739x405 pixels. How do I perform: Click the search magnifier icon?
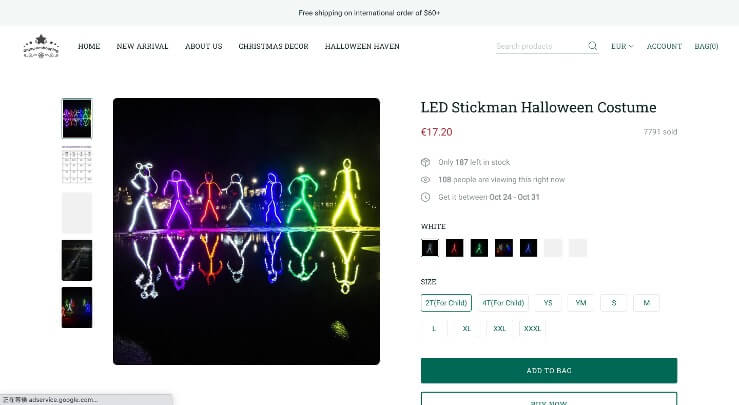coord(593,46)
